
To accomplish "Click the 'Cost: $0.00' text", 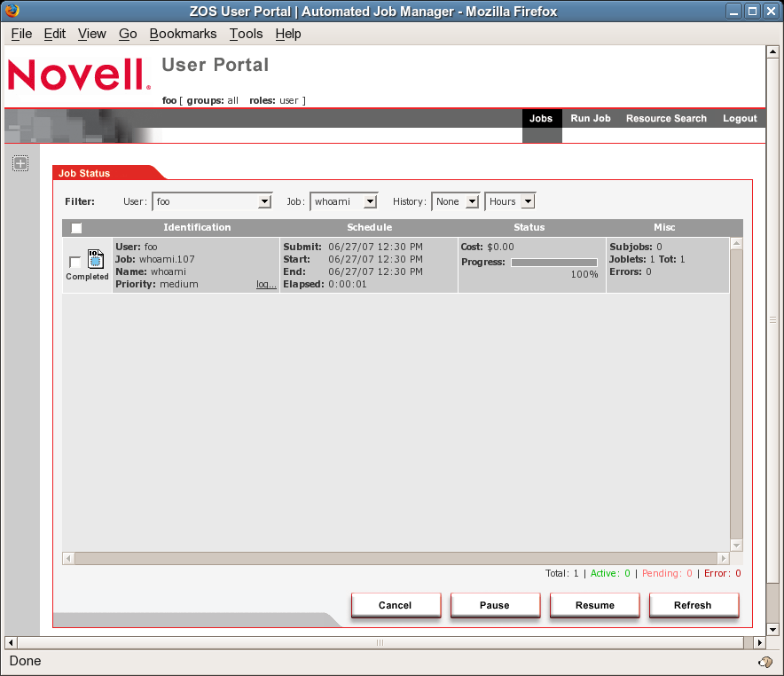I will 488,247.
